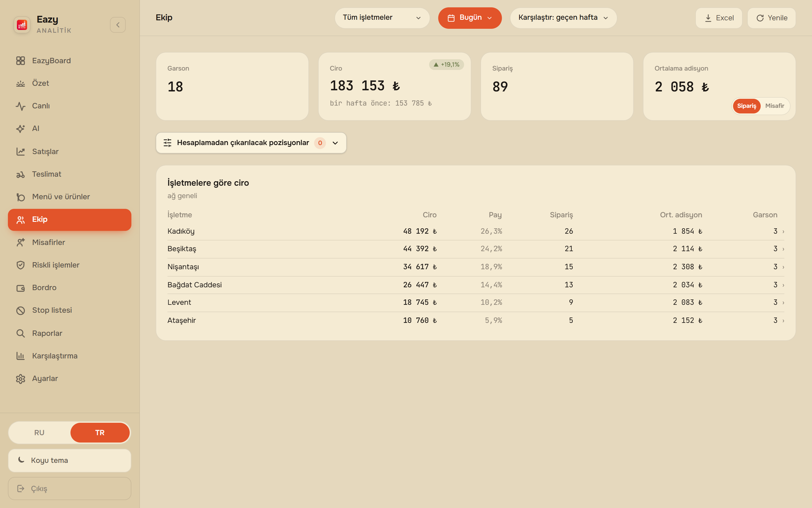Open Misafirler person icon
The height and width of the screenshot is (508, 812).
(21, 242)
